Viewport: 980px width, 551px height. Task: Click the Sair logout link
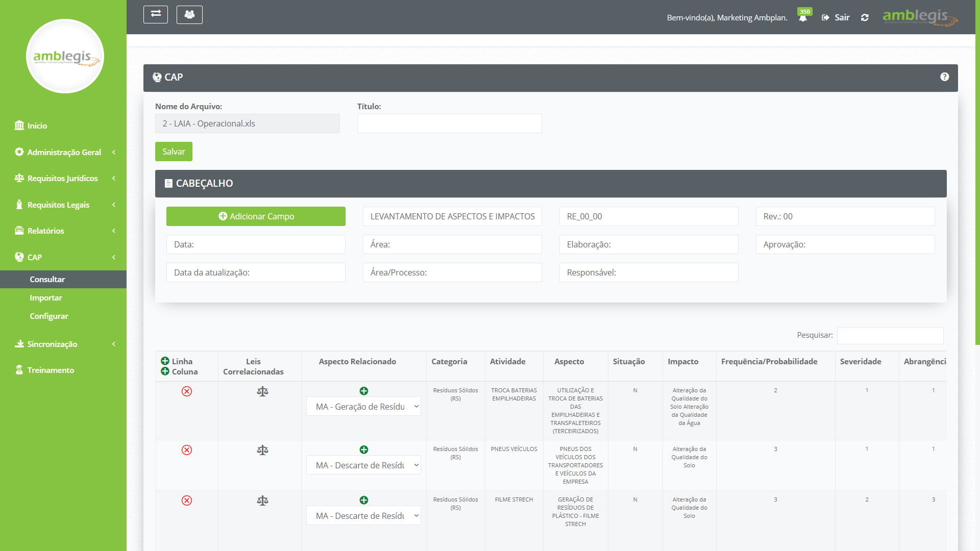pyautogui.click(x=836, y=18)
